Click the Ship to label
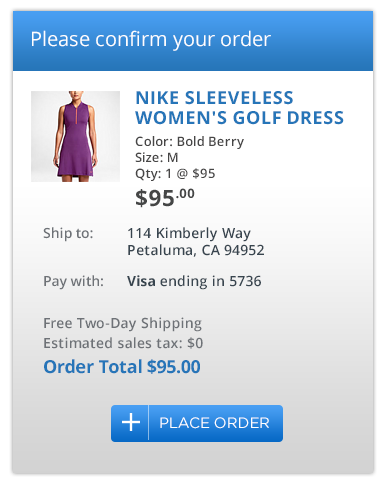Viewport: 384px width, 492px height. 68,233
